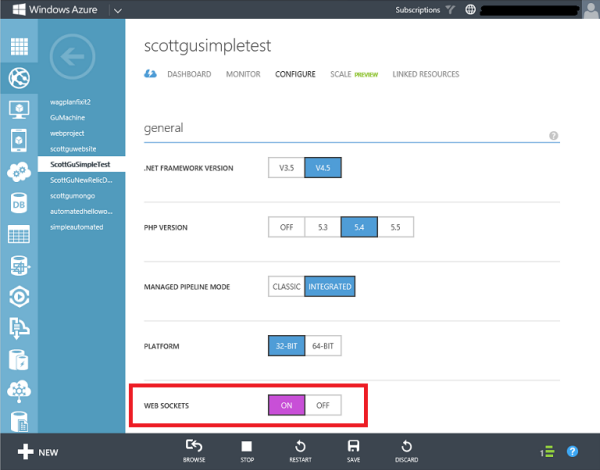Stop the site with STOP button

247,451
